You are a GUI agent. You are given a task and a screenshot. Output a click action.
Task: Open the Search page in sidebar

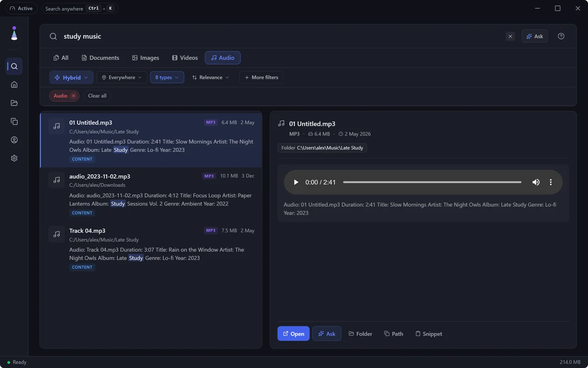[14, 66]
